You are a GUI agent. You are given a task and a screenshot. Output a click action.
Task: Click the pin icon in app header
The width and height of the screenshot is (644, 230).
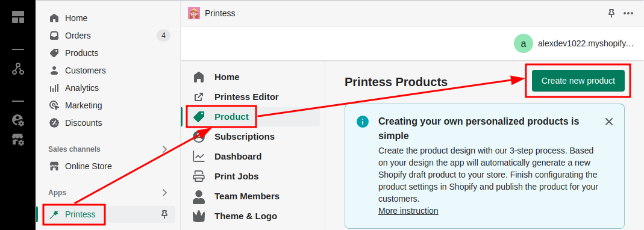tap(611, 13)
